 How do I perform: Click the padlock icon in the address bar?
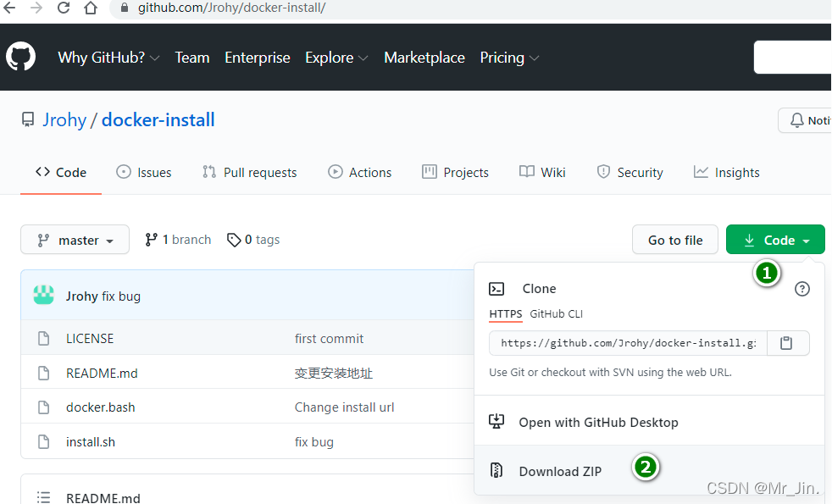(x=125, y=8)
